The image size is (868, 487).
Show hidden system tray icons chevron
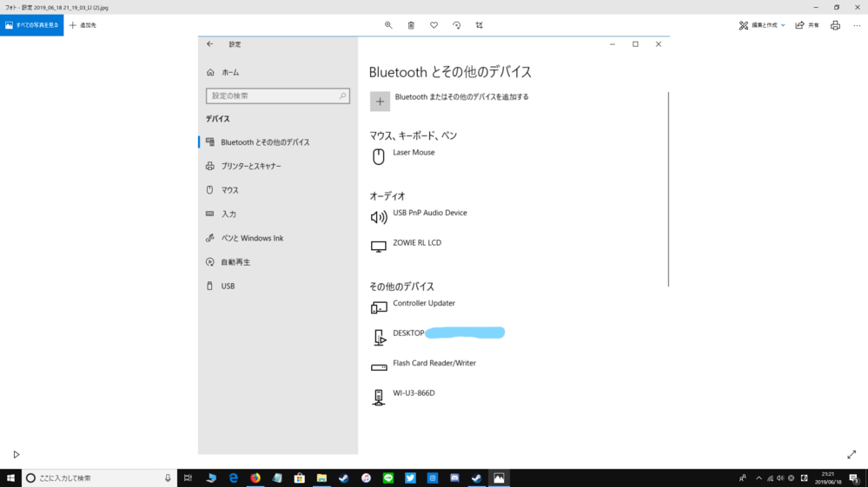pos(759,478)
